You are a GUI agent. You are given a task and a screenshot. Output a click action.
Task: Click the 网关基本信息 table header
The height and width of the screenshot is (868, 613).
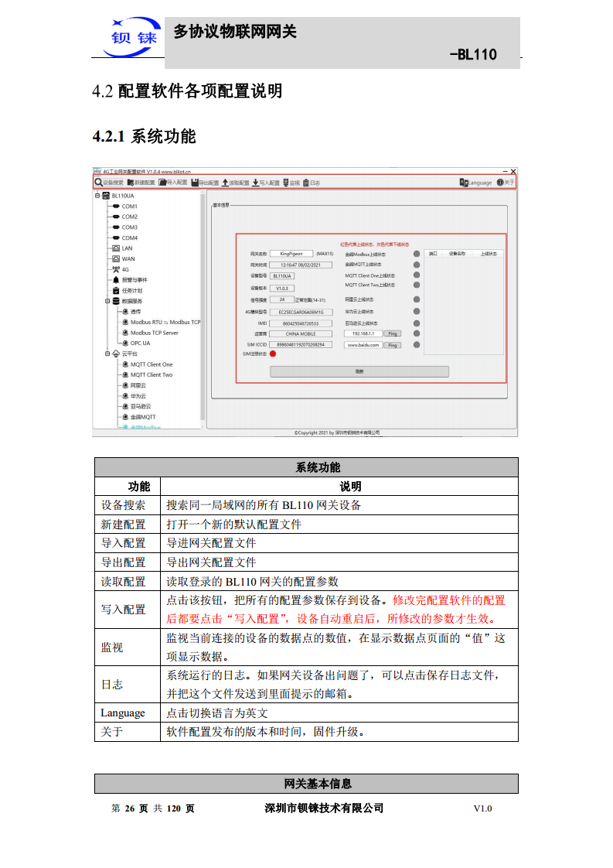click(x=306, y=784)
